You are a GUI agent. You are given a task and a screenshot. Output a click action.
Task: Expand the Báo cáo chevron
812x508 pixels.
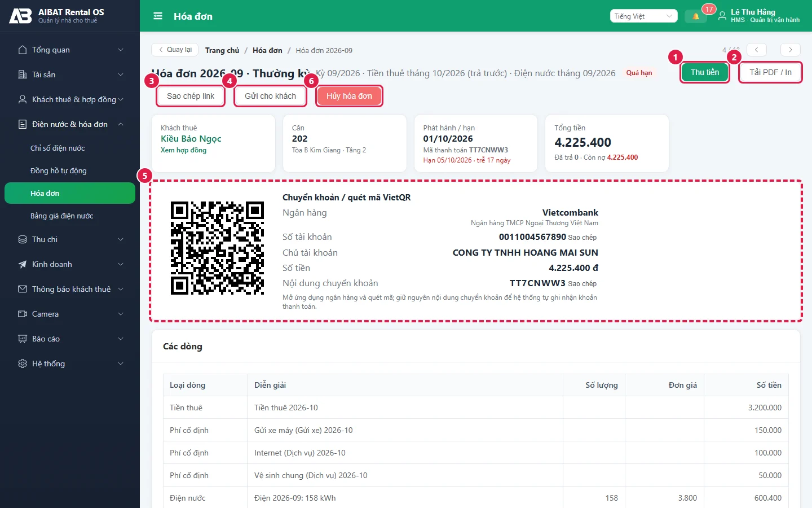[121, 339]
